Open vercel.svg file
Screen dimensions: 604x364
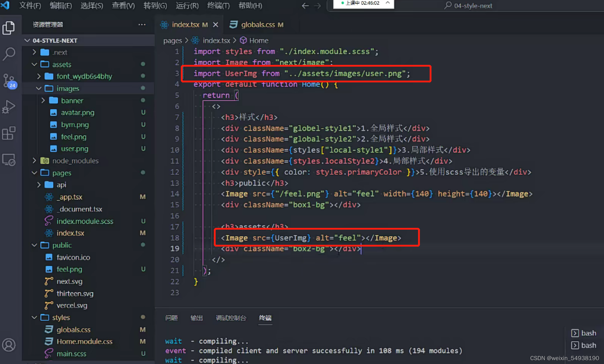click(x=72, y=306)
